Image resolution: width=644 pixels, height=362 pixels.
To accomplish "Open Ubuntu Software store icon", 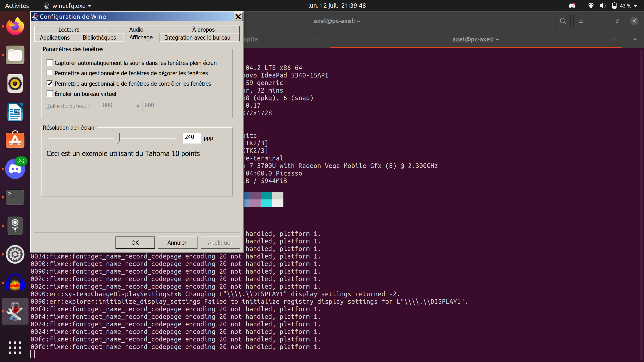I will [x=15, y=140].
